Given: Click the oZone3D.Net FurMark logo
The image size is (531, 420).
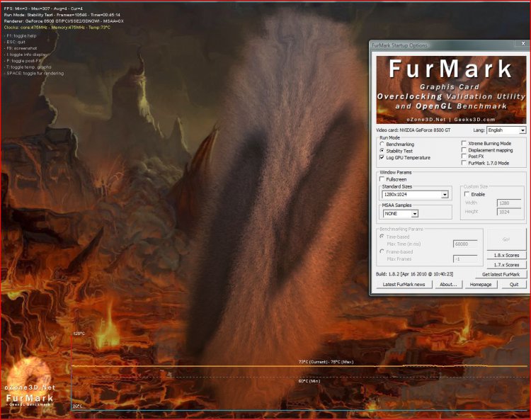Looking at the screenshot, I should click(30, 382).
